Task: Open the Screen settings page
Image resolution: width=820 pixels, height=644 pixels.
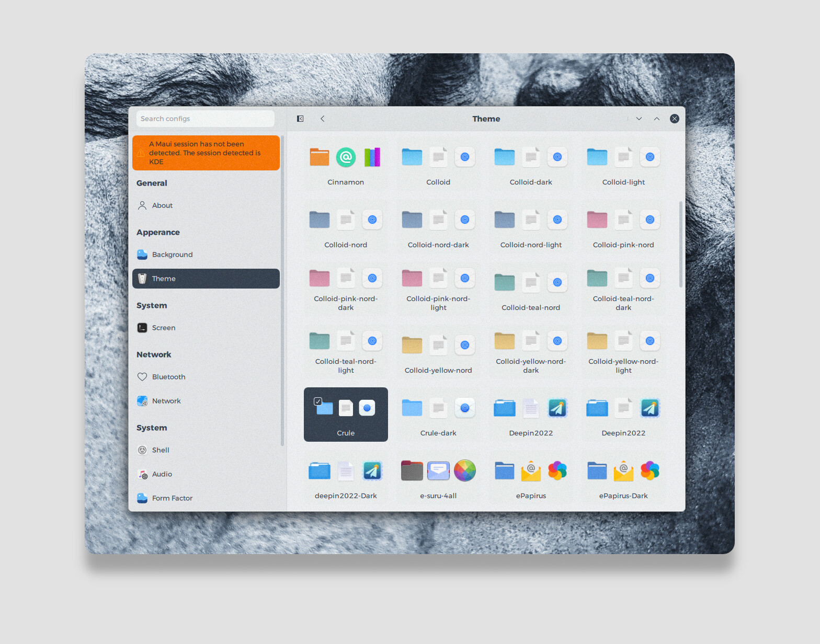Action: click(x=206, y=328)
